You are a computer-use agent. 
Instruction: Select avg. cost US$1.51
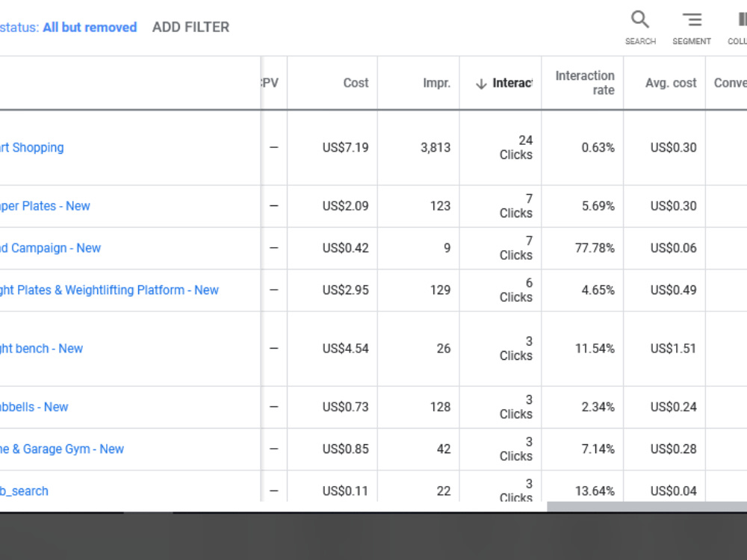pos(674,349)
